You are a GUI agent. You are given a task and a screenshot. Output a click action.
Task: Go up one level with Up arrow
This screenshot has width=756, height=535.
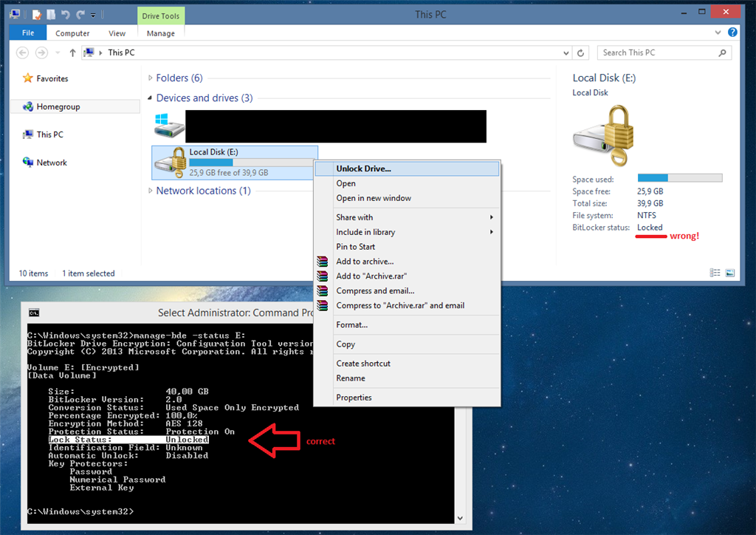coord(72,52)
